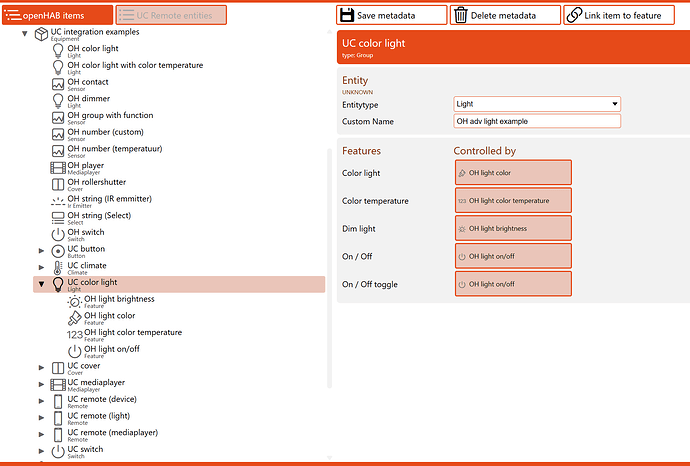690x466 pixels.
Task: Click the power icon beside OH light on/off in tree
Action: click(x=75, y=352)
